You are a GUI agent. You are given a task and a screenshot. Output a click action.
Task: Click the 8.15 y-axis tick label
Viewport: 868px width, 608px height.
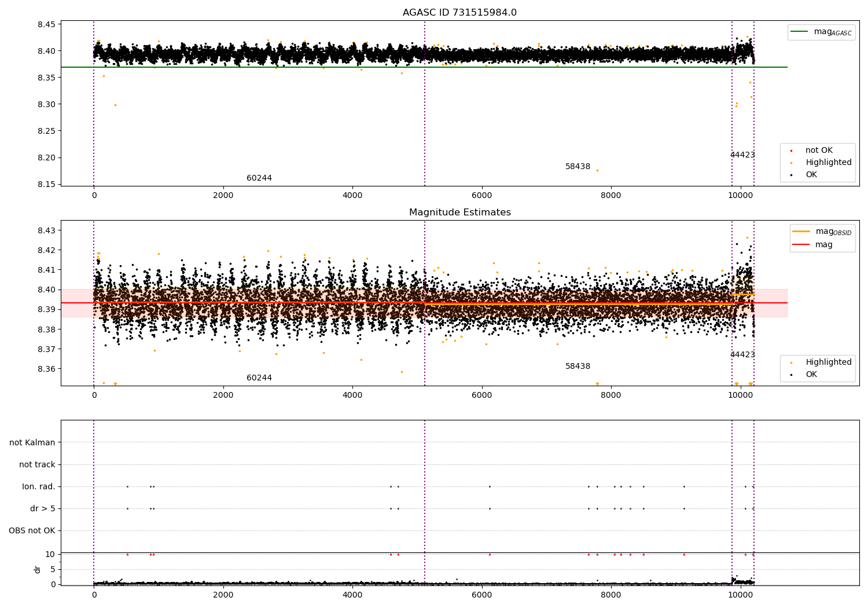click(x=46, y=184)
